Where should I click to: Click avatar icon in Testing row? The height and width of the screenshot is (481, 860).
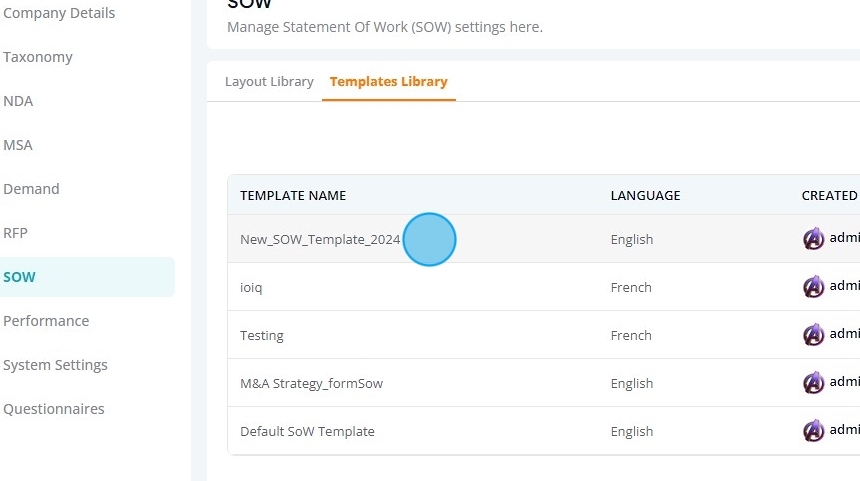[x=814, y=335]
